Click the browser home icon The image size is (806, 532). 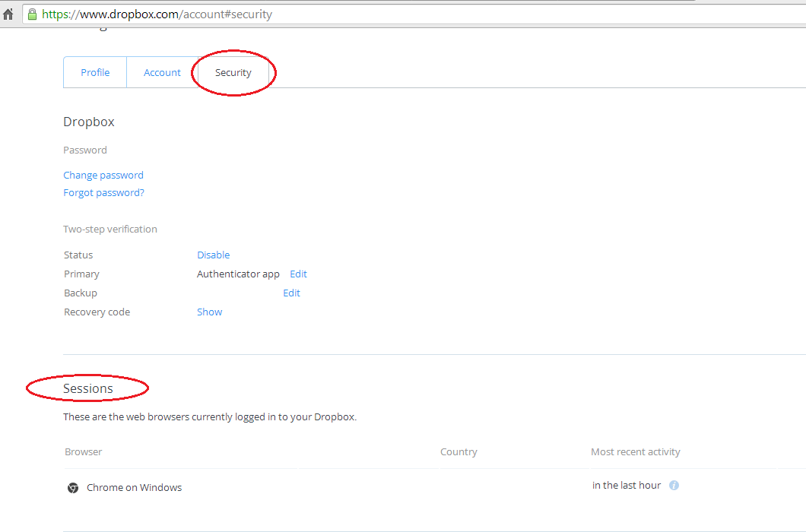tap(8, 14)
